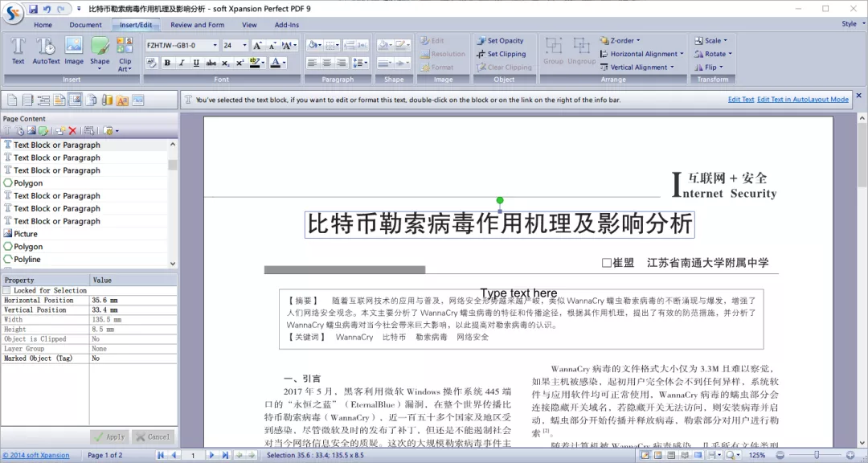Click the Edit Text link
Screen dimensions: 868x463
point(741,99)
